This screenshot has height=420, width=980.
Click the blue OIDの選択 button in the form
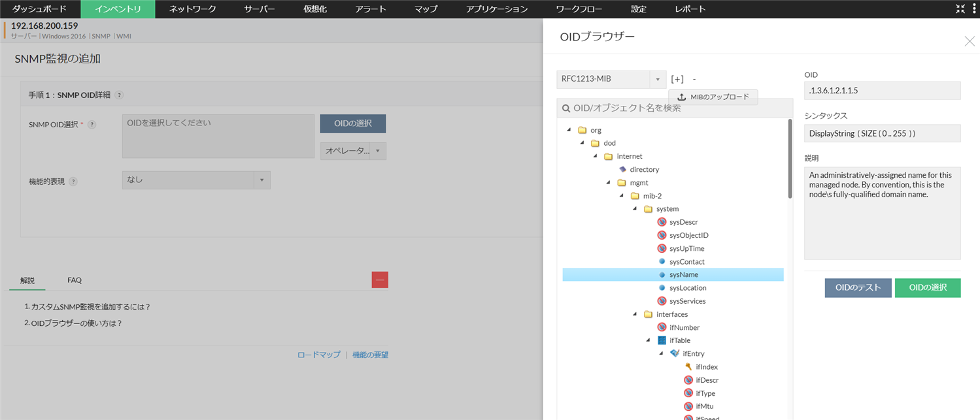click(x=353, y=123)
